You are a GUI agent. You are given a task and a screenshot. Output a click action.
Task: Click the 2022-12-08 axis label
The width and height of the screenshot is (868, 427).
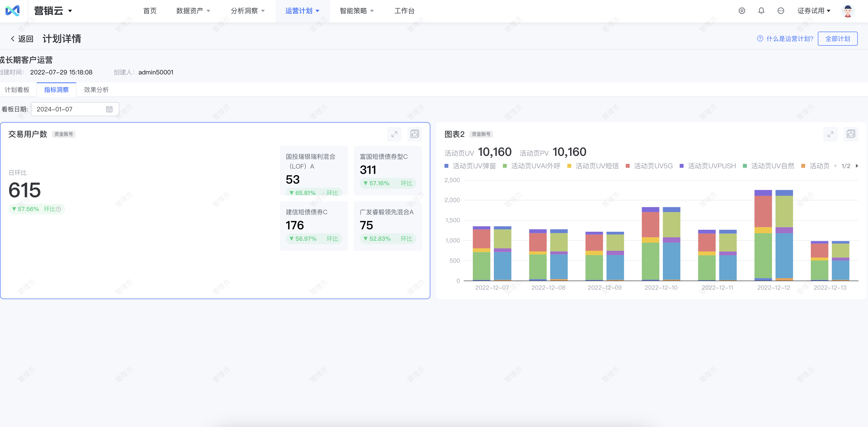(548, 287)
